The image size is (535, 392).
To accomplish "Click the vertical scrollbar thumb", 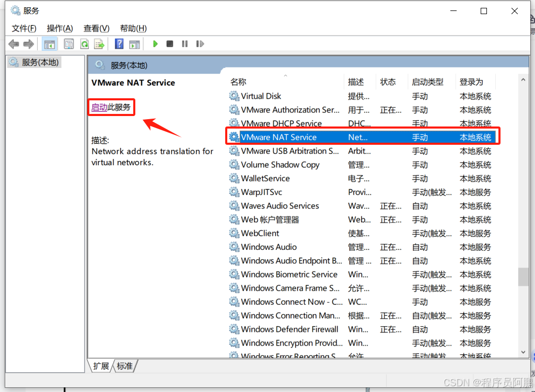I will pyautogui.click(x=523, y=276).
